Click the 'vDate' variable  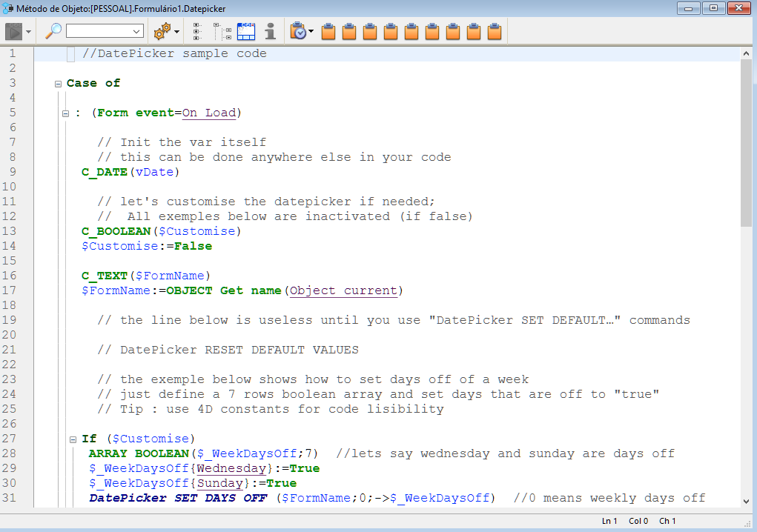154,172
